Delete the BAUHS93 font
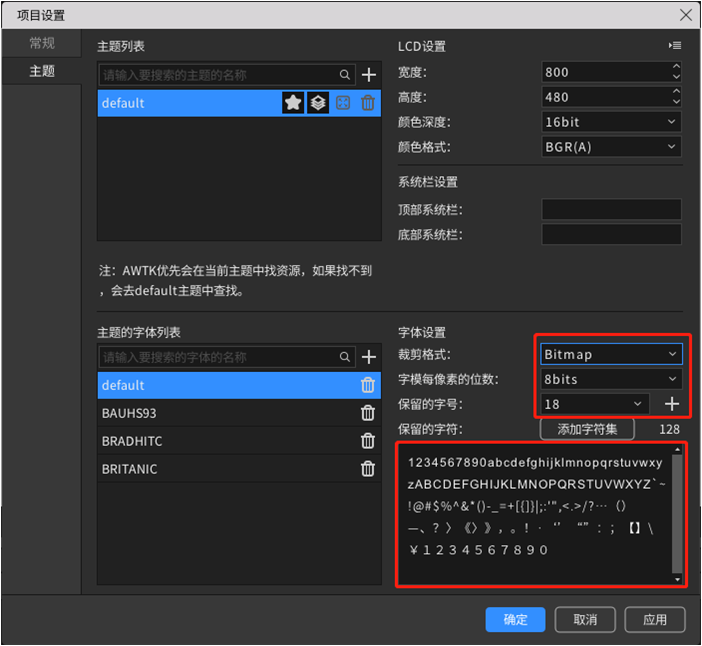 [368, 413]
